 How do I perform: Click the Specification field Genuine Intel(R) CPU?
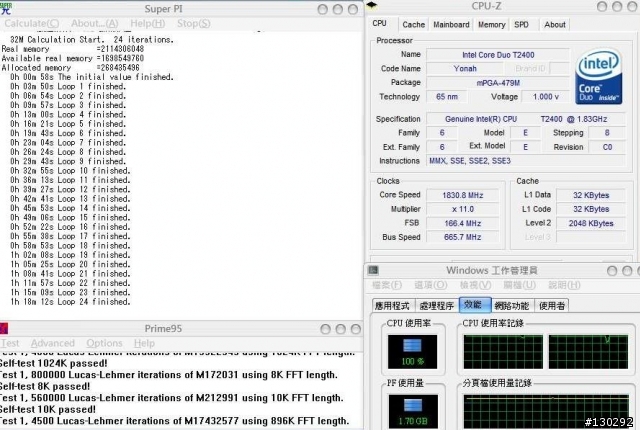click(x=526, y=119)
